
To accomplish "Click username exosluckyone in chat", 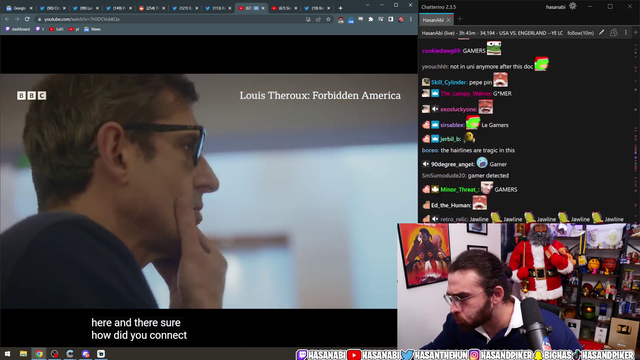I will (458, 109).
